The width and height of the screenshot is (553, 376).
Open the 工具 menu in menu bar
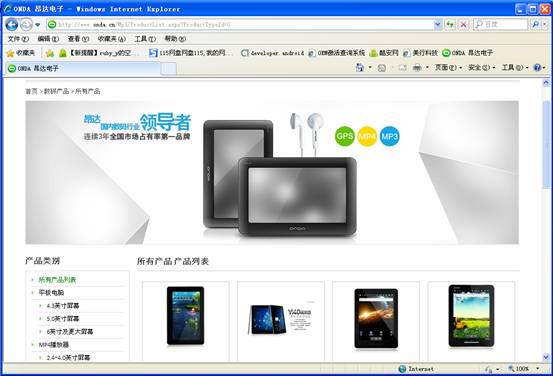coord(145,39)
